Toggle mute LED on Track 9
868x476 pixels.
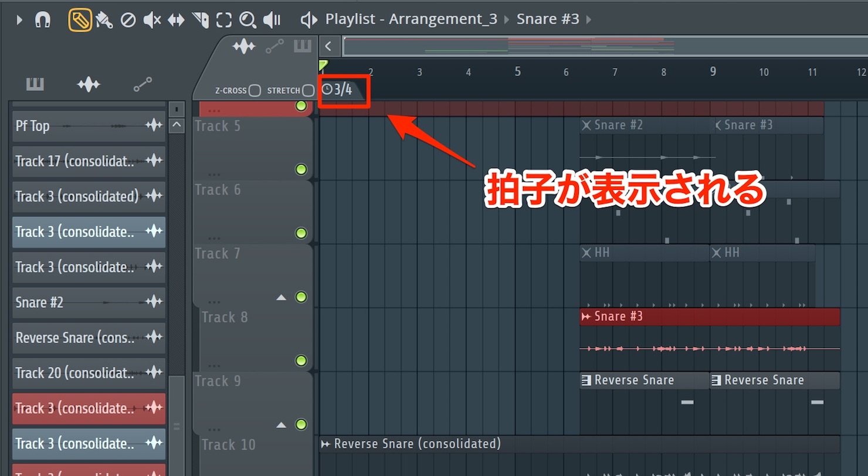tap(301, 424)
